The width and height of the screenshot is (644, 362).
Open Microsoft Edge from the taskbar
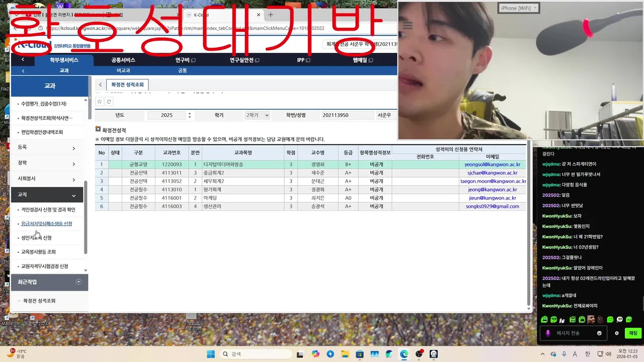click(404, 354)
